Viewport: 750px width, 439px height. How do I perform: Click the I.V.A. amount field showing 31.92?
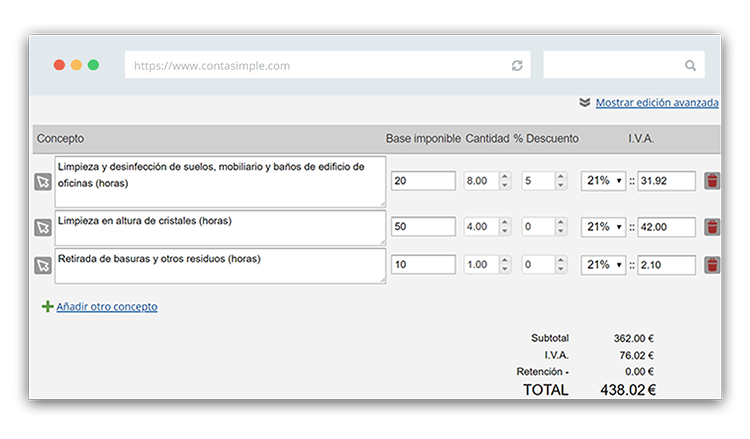666,181
